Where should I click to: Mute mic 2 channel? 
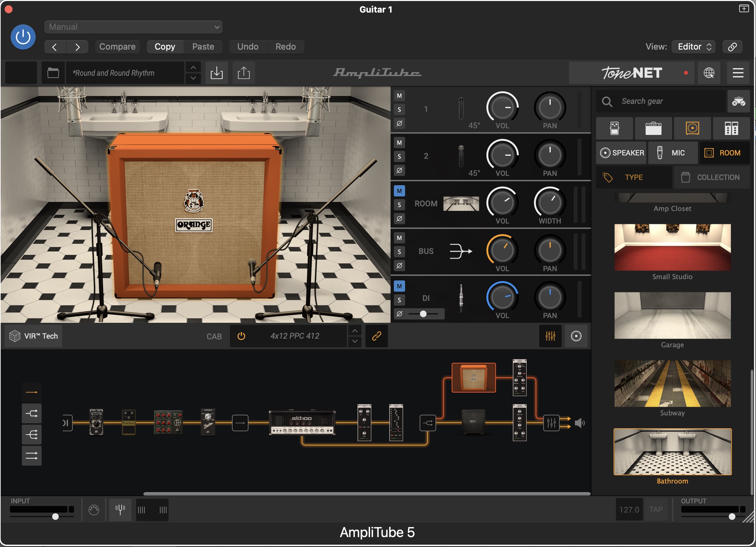click(x=399, y=143)
